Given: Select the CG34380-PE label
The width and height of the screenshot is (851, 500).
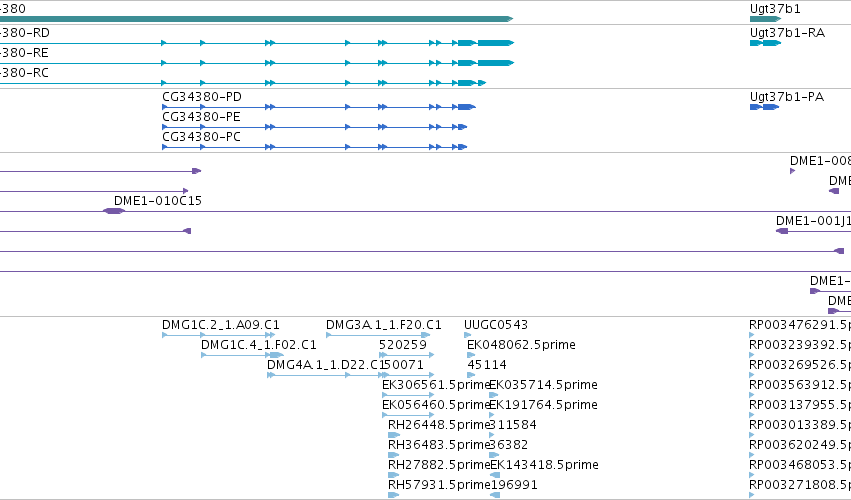Looking at the screenshot, I should [201, 117].
